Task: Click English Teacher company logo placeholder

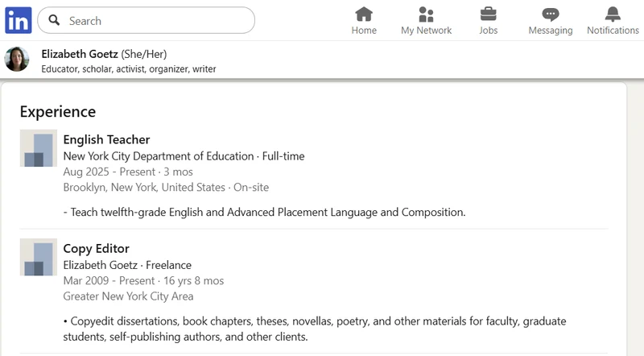Action: point(38,148)
